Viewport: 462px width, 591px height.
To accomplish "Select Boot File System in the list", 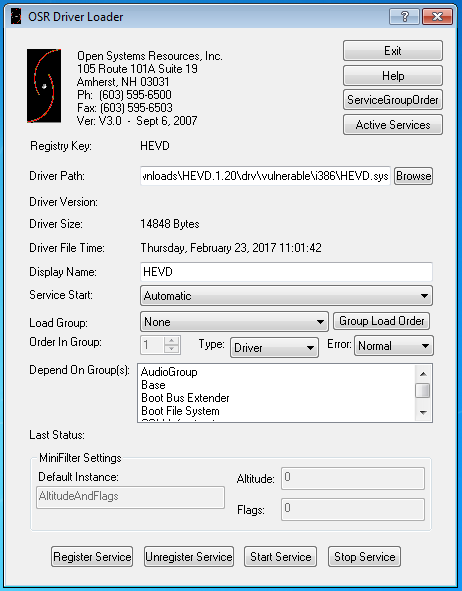I will coord(180,411).
